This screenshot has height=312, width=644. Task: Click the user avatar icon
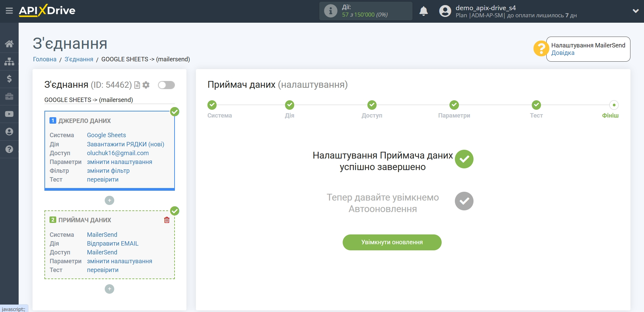[x=445, y=11]
